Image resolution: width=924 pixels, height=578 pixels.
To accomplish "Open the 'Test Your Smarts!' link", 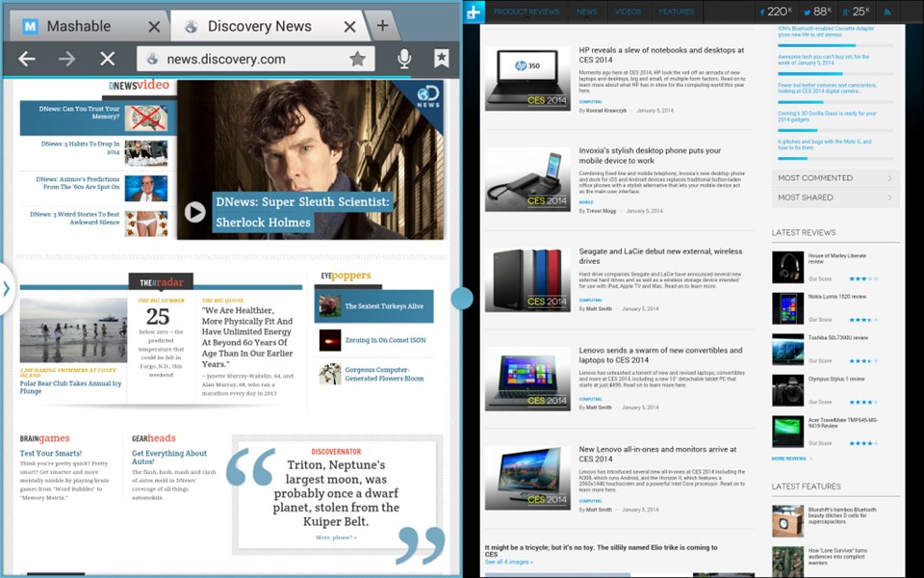I will tap(51, 453).
